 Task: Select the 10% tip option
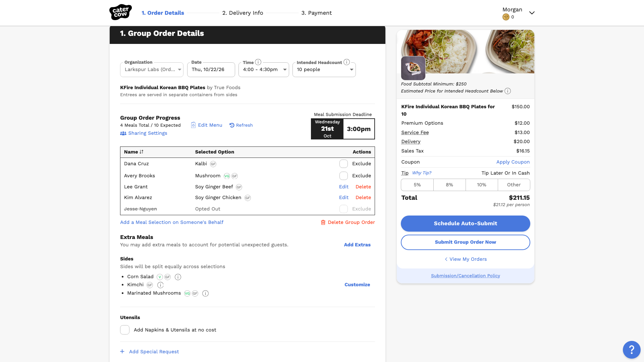pyautogui.click(x=482, y=185)
